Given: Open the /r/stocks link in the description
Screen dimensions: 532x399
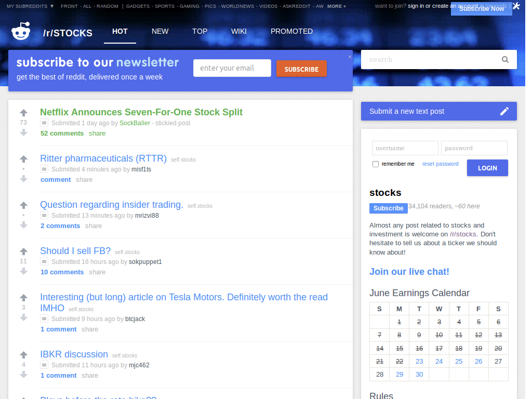Looking at the screenshot, I should coord(463,234).
